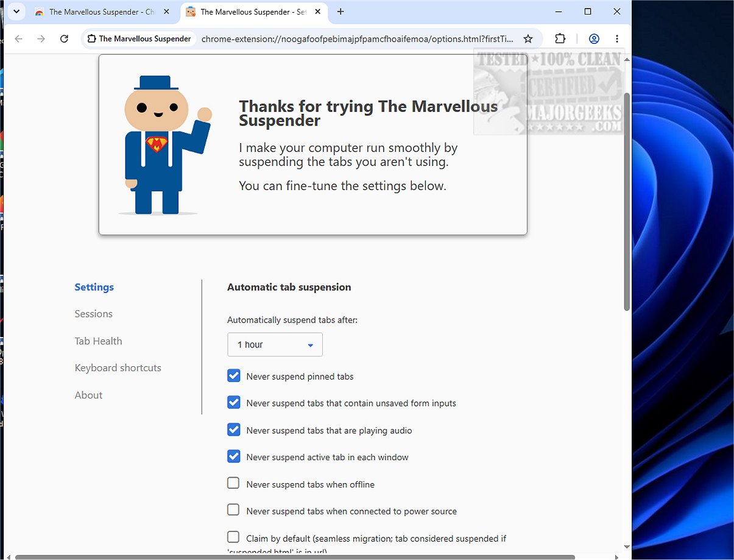This screenshot has height=560, width=734.
Task: Open the Sessions sidebar section
Action: pyautogui.click(x=94, y=314)
